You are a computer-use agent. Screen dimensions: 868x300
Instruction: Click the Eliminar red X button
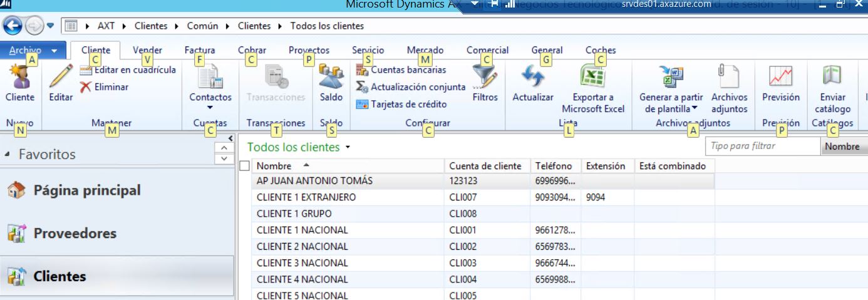(104, 87)
